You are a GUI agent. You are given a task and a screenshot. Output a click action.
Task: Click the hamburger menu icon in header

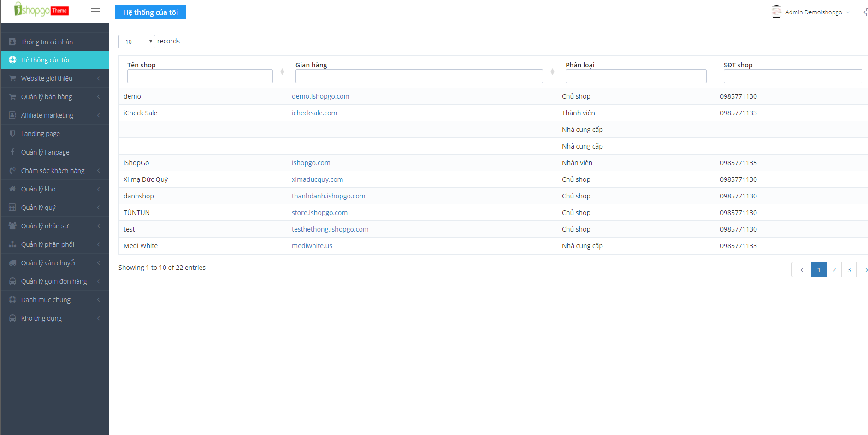point(95,12)
